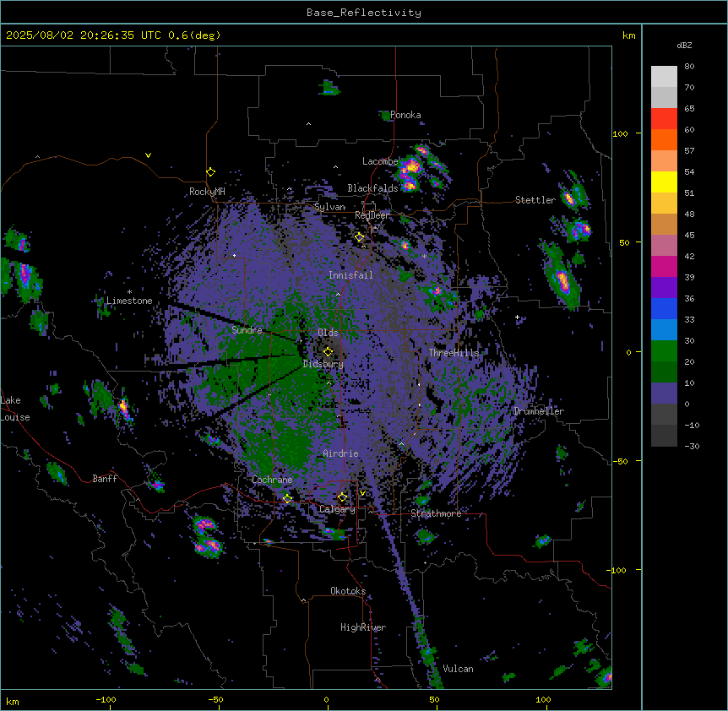Image resolution: width=728 pixels, height=711 pixels.
Task: Select the Strathmore label
Action: [x=436, y=513]
